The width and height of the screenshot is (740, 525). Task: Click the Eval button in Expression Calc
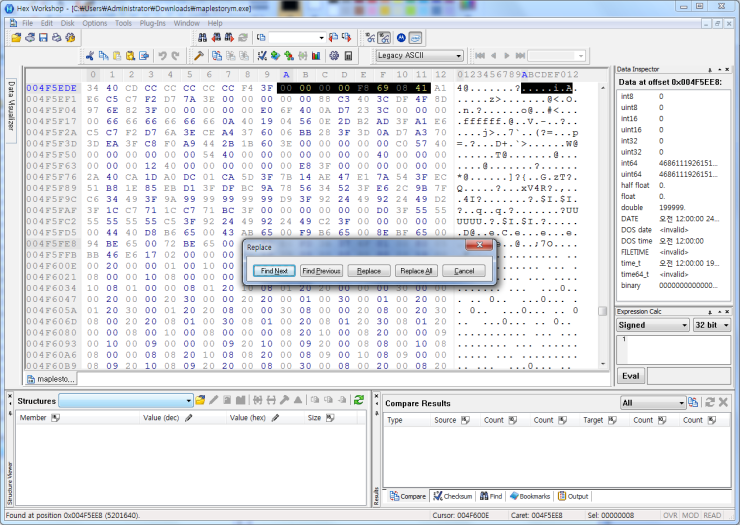631,376
